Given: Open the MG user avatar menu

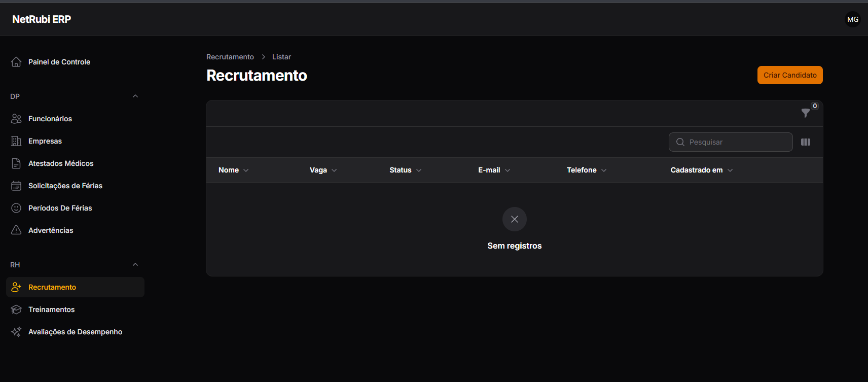Looking at the screenshot, I should (x=853, y=19).
